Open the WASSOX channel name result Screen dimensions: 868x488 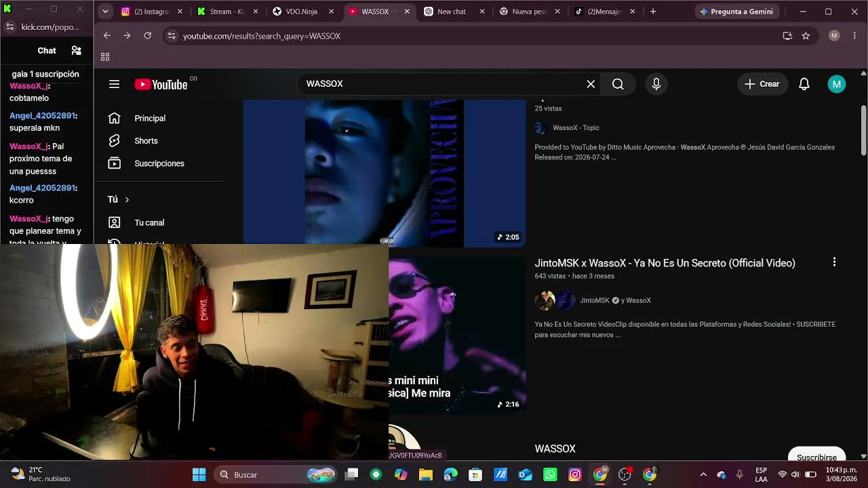tap(555, 449)
